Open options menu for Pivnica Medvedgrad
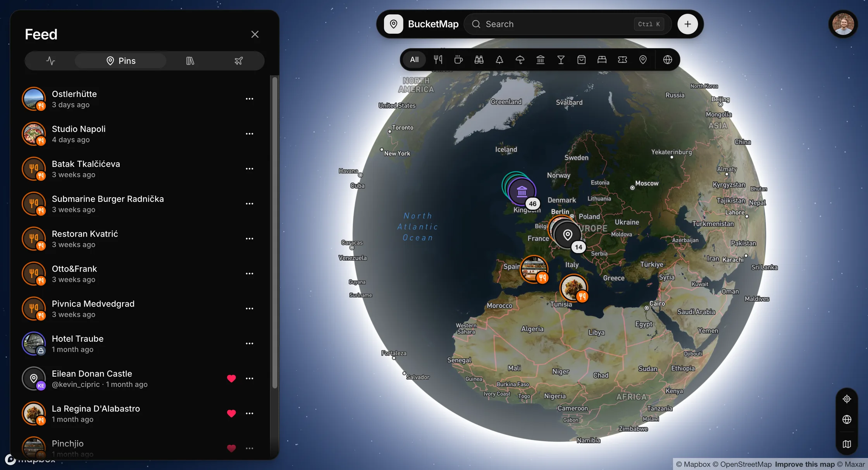The image size is (868, 470). [249, 308]
